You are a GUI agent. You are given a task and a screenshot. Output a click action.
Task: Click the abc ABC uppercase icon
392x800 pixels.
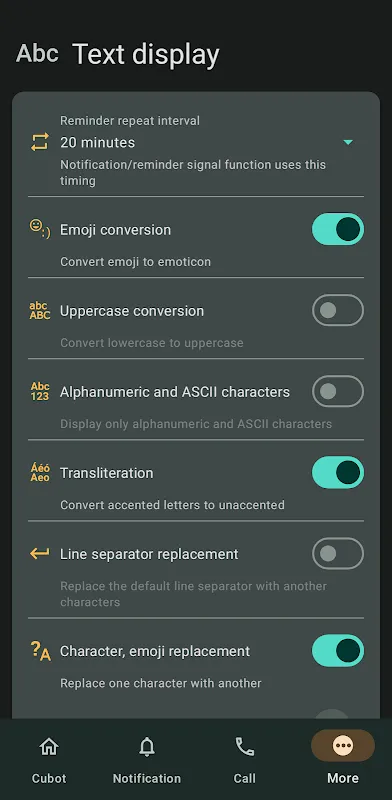pos(40,310)
